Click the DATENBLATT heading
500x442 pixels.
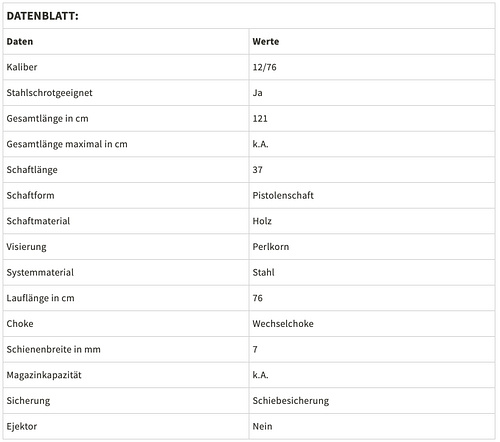coord(42,16)
